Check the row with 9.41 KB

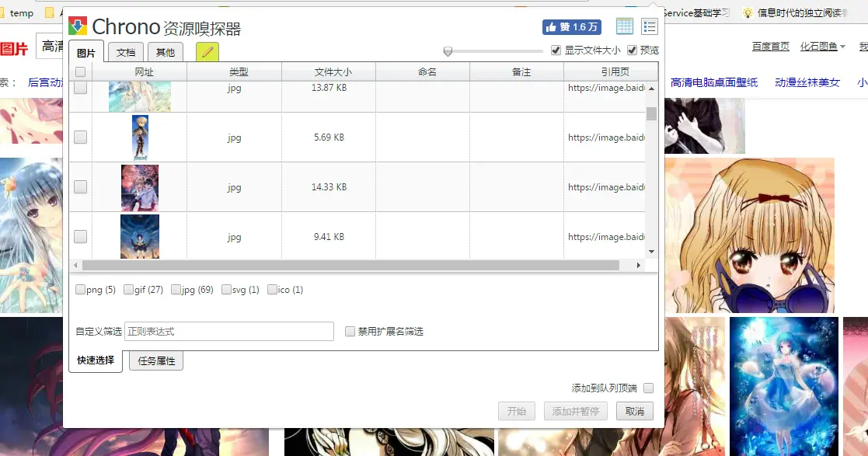click(80, 237)
